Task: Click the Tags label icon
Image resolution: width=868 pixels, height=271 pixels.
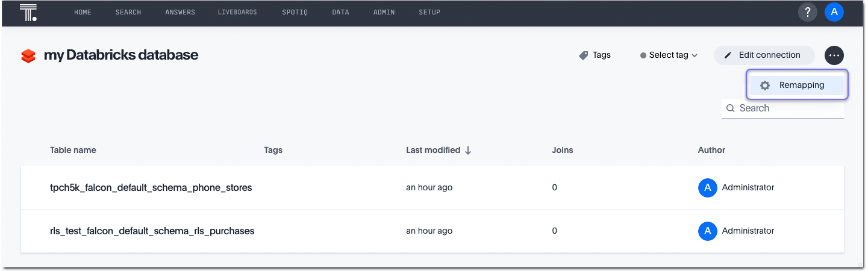Action: click(583, 55)
